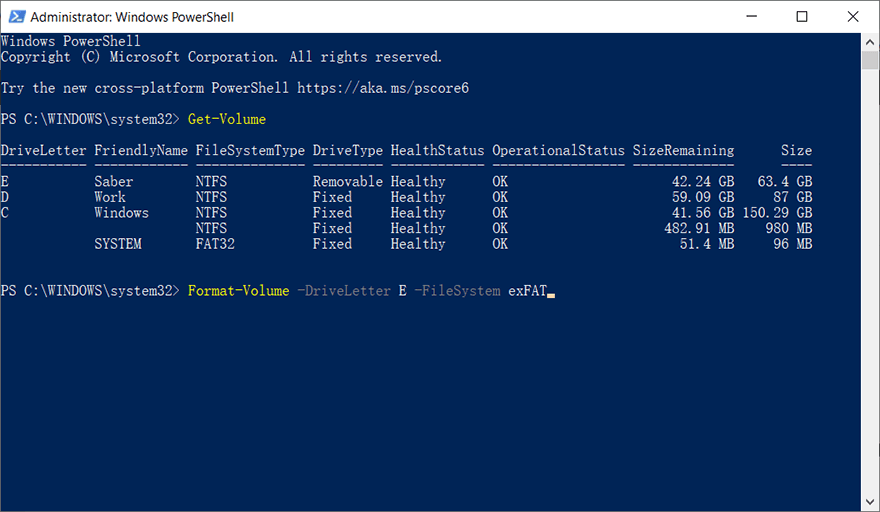
Task: Close the Administrator PowerShell window
Action: tap(851, 17)
